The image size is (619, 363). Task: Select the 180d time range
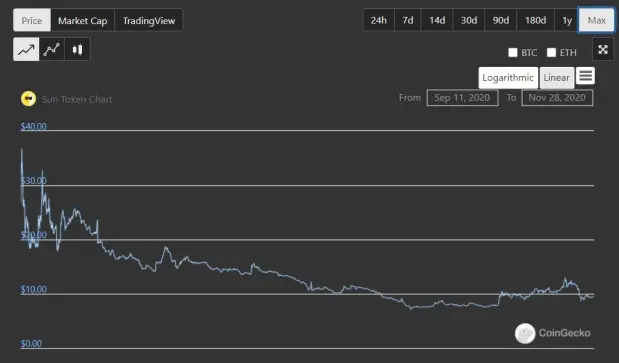(x=535, y=20)
